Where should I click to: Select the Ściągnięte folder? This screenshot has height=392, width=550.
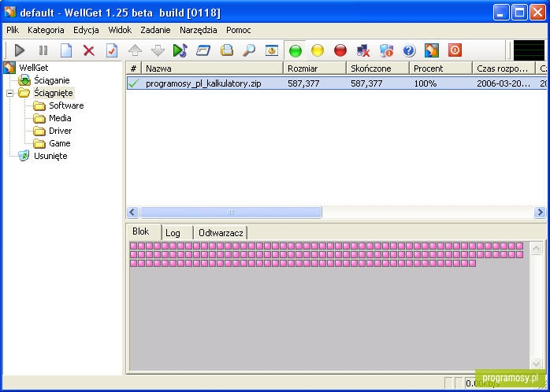(x=54, y=93)
